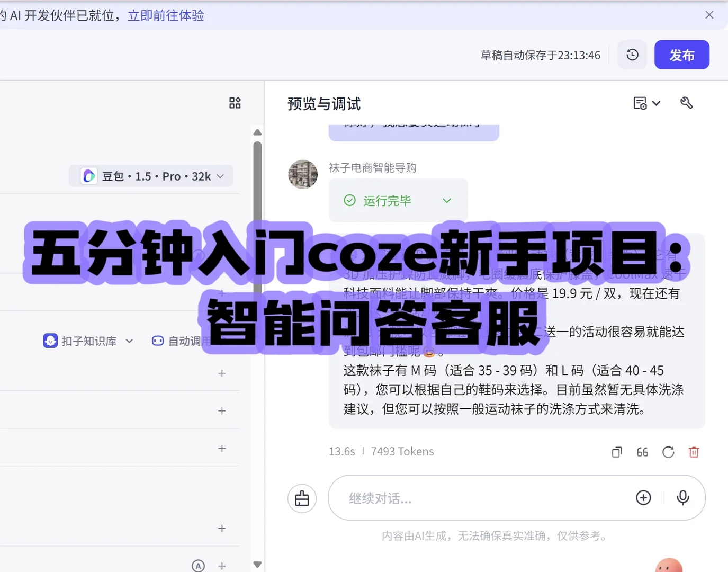Screen dimensions: 728x572
Task: Click the blue 发布 publish button
Action: click(x=682, y=55)
